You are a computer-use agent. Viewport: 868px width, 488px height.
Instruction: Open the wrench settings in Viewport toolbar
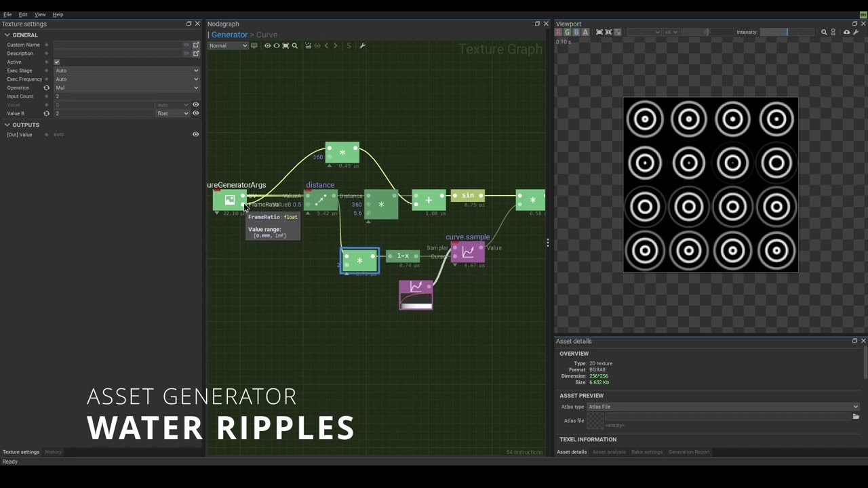856,32
